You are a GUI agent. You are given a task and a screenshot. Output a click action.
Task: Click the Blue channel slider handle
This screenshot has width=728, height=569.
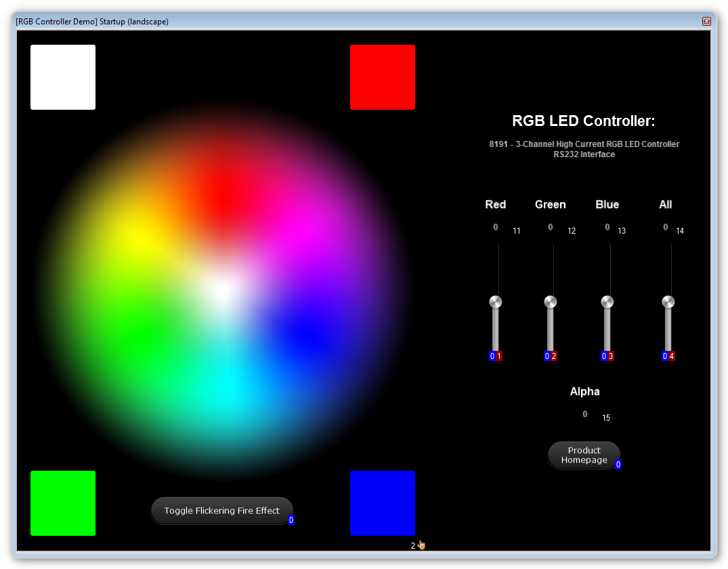tap(607, 301)
